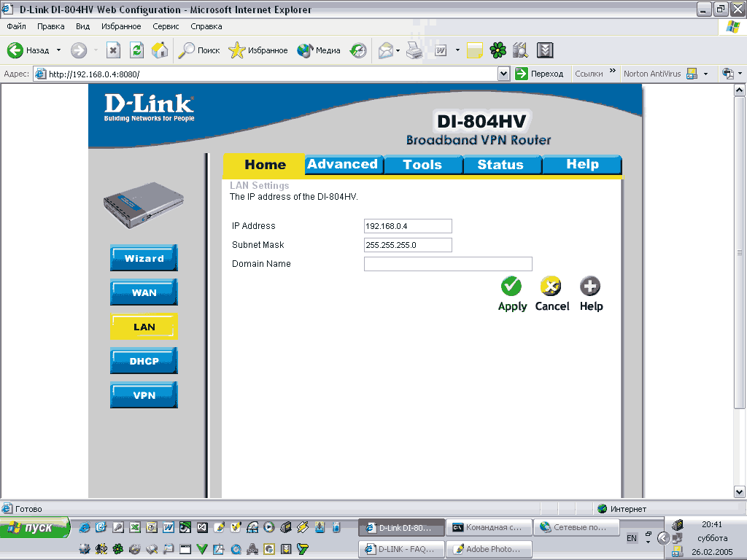
Task: Open the WAN settings button
Action: click(x=144, y=292)
